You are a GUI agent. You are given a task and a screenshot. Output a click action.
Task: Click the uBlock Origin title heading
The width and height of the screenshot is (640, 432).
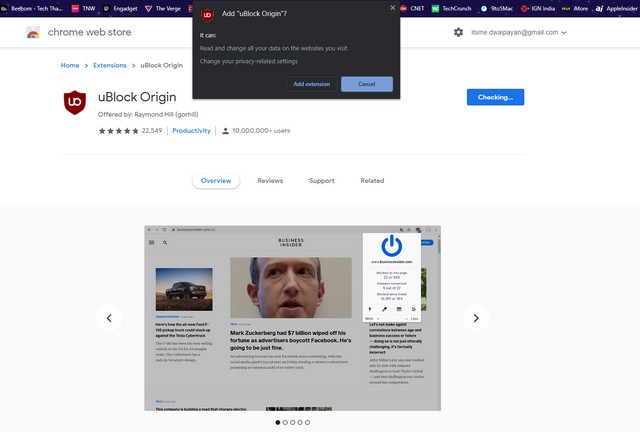coord(137,97)
